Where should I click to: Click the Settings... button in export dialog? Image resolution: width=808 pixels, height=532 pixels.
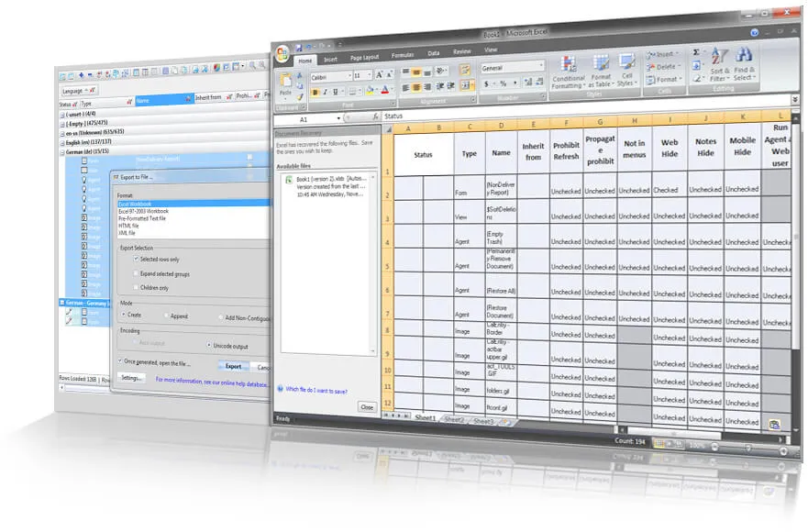(x=131, y=378)
